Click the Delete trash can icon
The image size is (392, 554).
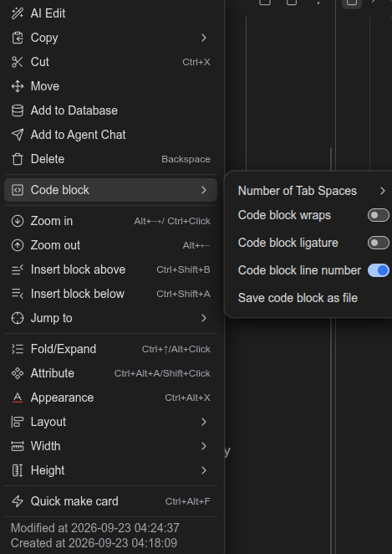click(18, 159)
